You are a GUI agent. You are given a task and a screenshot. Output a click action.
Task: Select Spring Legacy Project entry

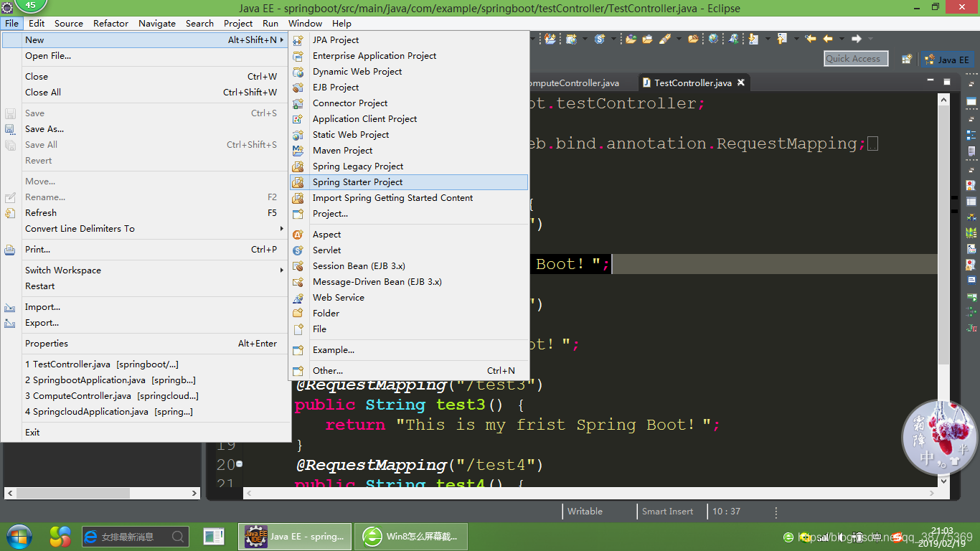tap(409, 166)
